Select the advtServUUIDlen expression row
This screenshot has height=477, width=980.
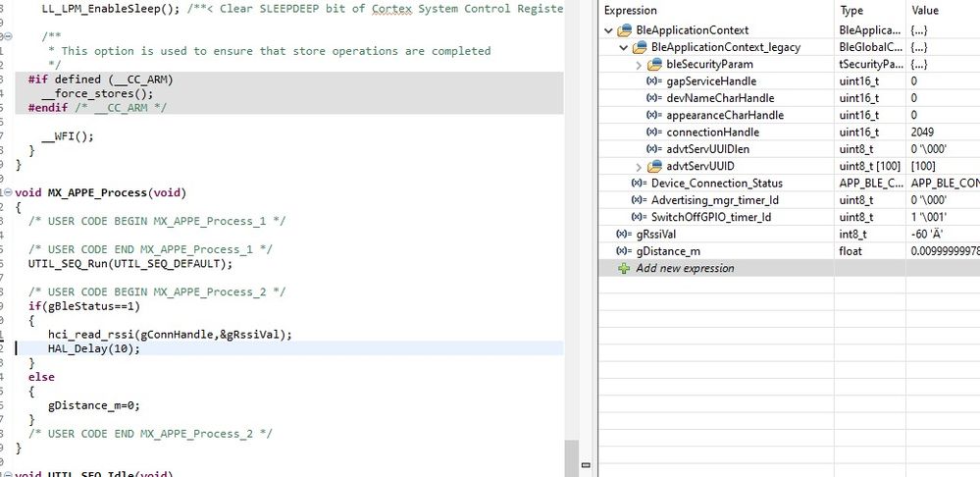click(789, 149)
